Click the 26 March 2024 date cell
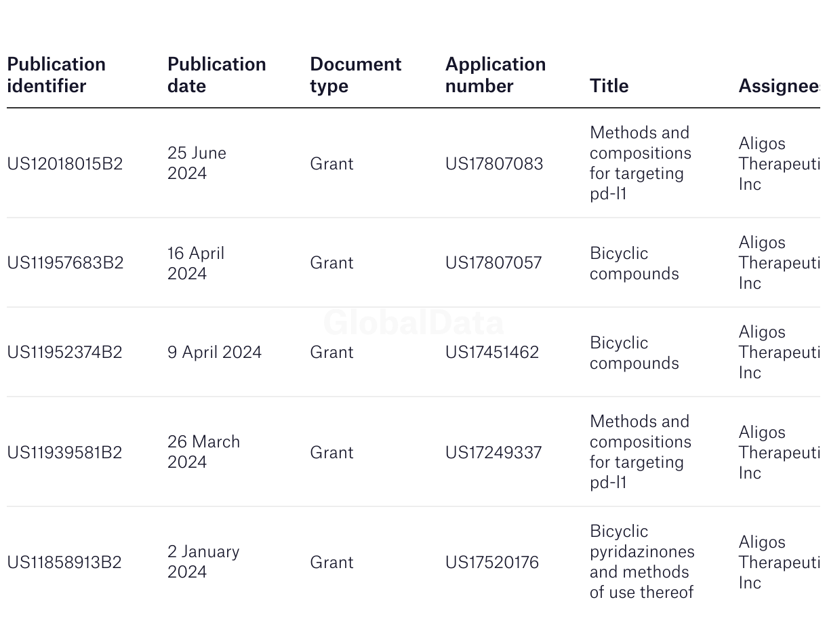 click(204, 452)
